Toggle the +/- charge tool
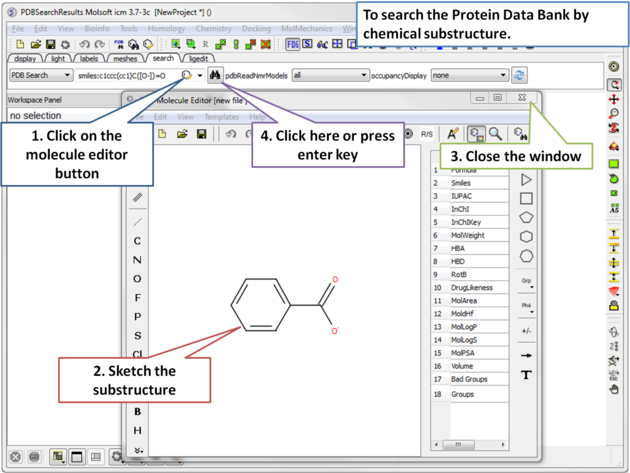 click(x=526, y=330)
